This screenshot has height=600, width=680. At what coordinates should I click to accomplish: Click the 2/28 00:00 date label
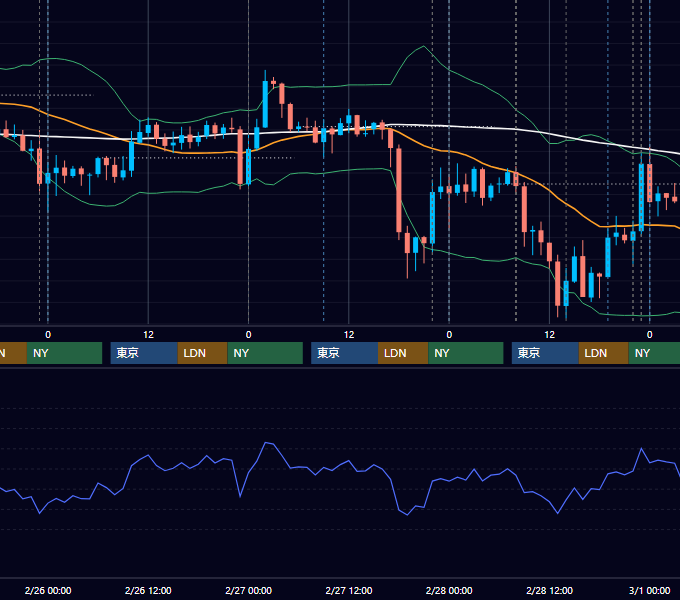pyautogui.click(x=449, y=590)
